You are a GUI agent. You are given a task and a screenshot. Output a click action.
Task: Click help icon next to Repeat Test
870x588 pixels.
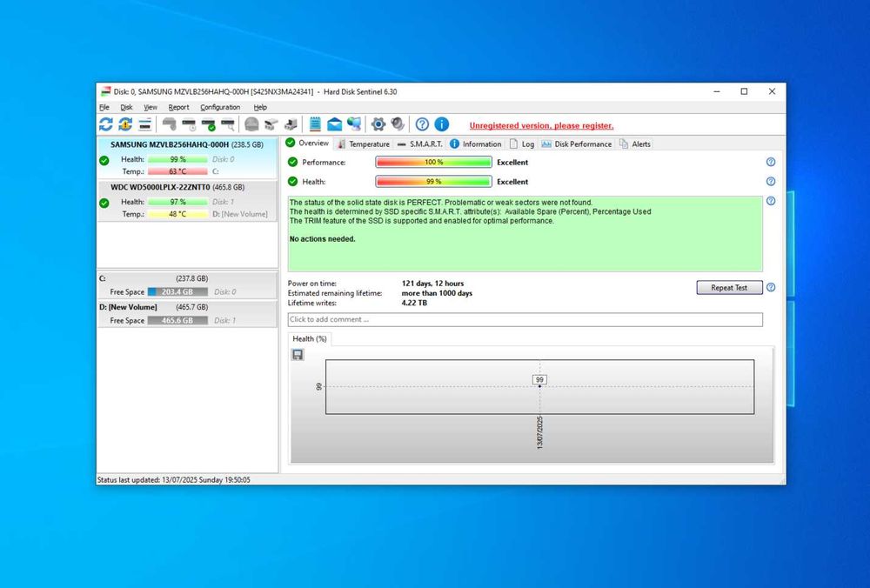pyautogui.click(x=771, y=287)
